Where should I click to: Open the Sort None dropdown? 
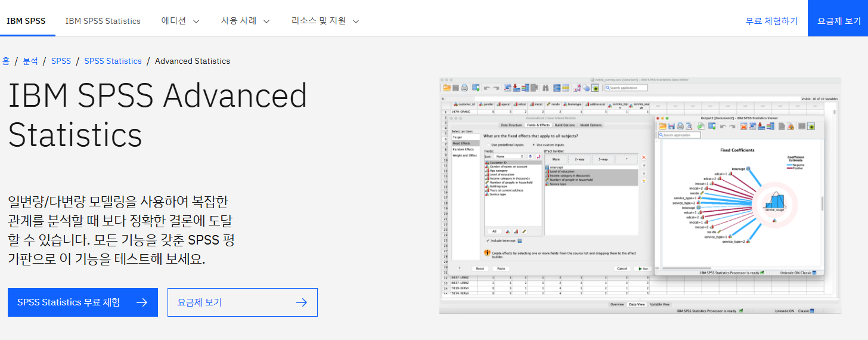tap(509, 156)
